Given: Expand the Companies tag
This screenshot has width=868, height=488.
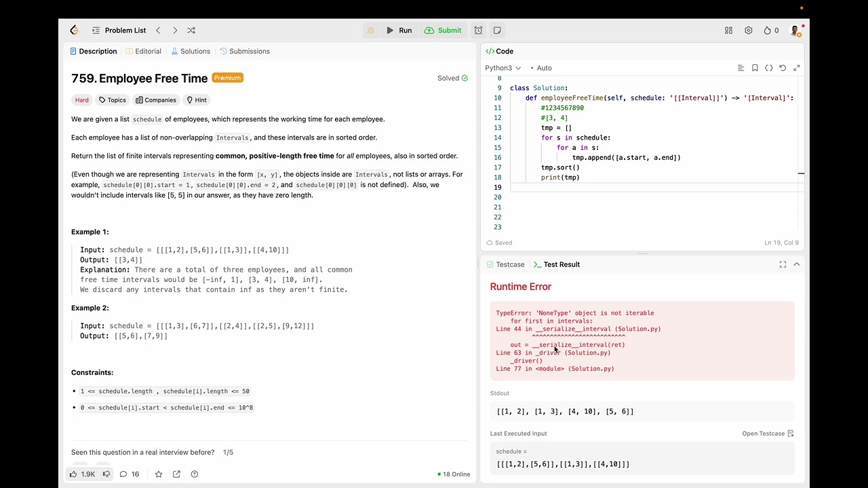Looking at the screenshot, I should [x=156, y=100].
